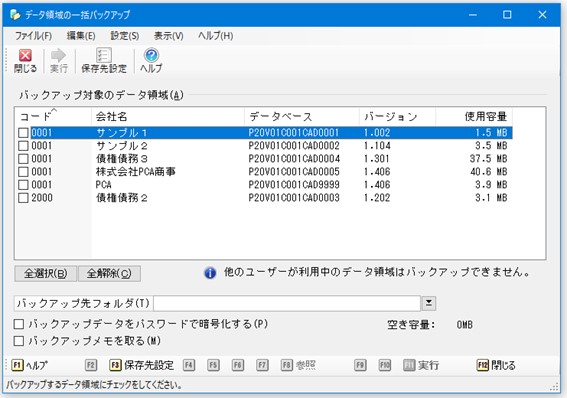The height and width of the screenshot is (398, 567).
Task: Sort by 使用容量 column header
Action: tap(474, 116)
